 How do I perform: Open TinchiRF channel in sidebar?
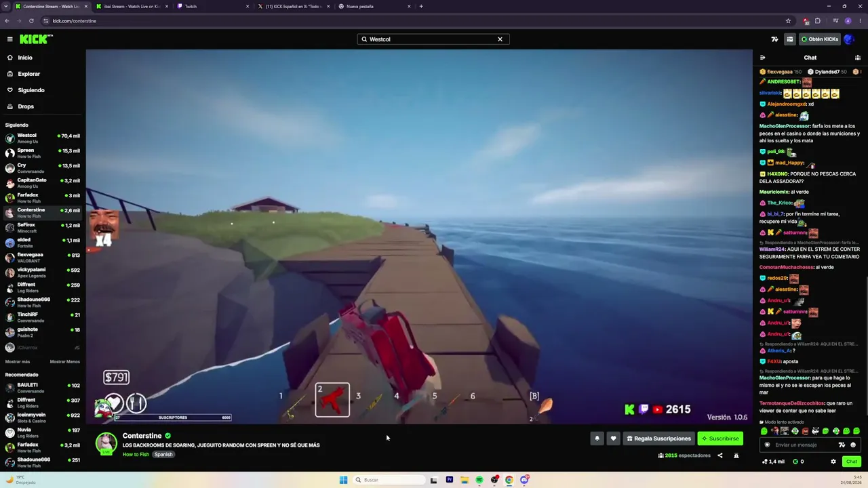point(43,317)
